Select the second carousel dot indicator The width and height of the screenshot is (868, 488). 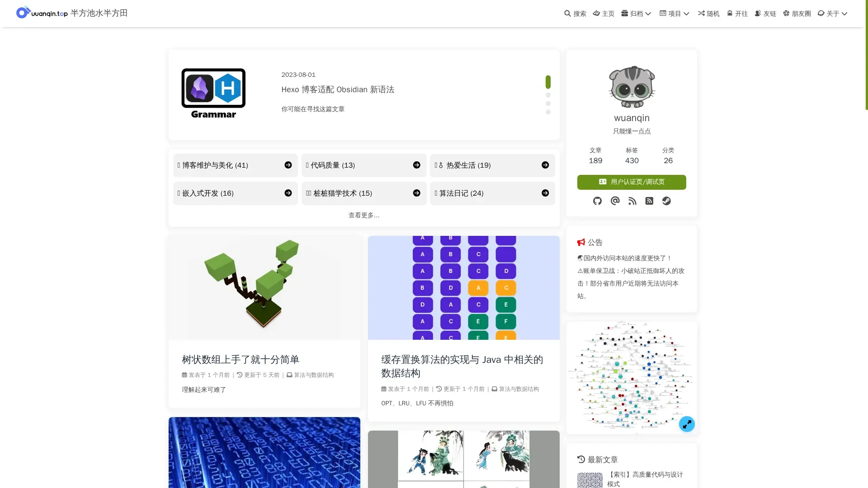pyautogui.click(x=548, y=95)
